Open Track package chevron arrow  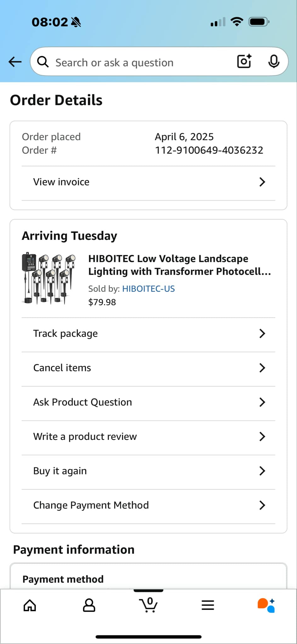click(x=262, y=333)
